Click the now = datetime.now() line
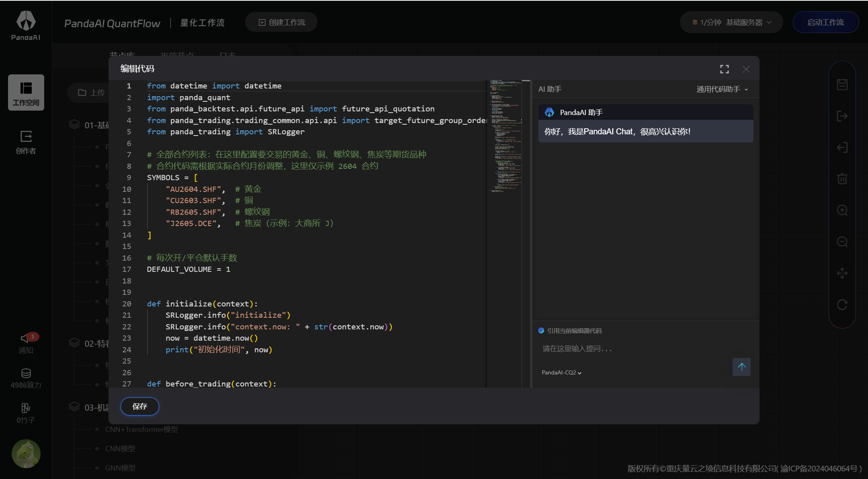This screenshot has height=479, width=868. (212, 338)
